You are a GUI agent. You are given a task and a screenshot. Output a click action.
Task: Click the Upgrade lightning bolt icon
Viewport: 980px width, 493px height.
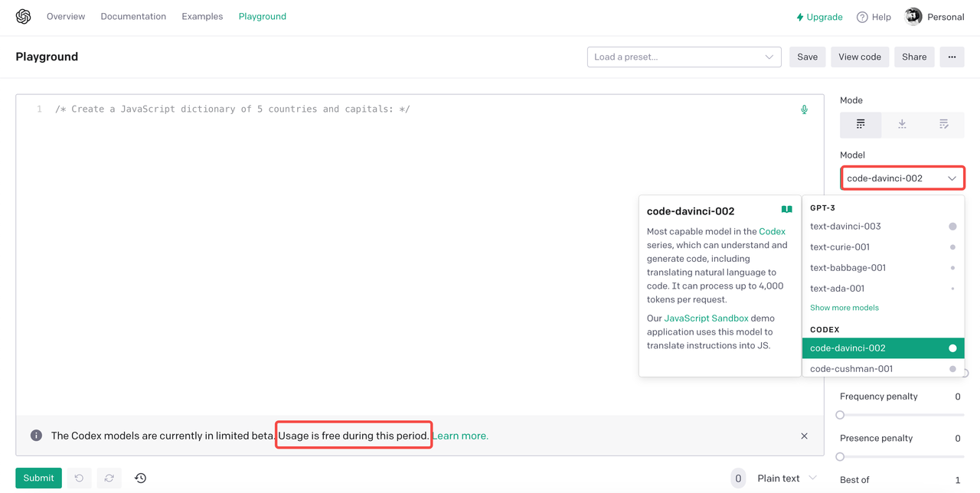coord(800,17)
